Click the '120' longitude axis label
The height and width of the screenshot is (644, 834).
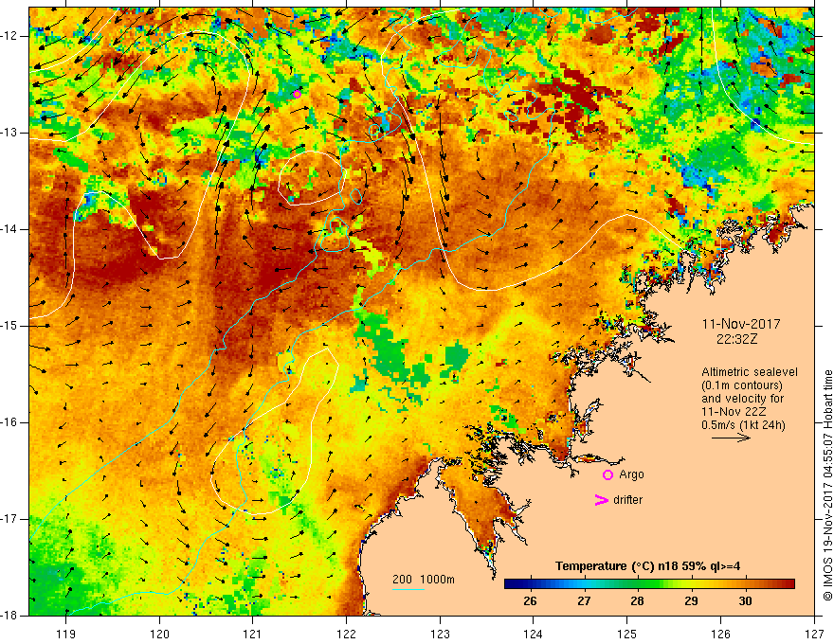(x=159, y=634)
